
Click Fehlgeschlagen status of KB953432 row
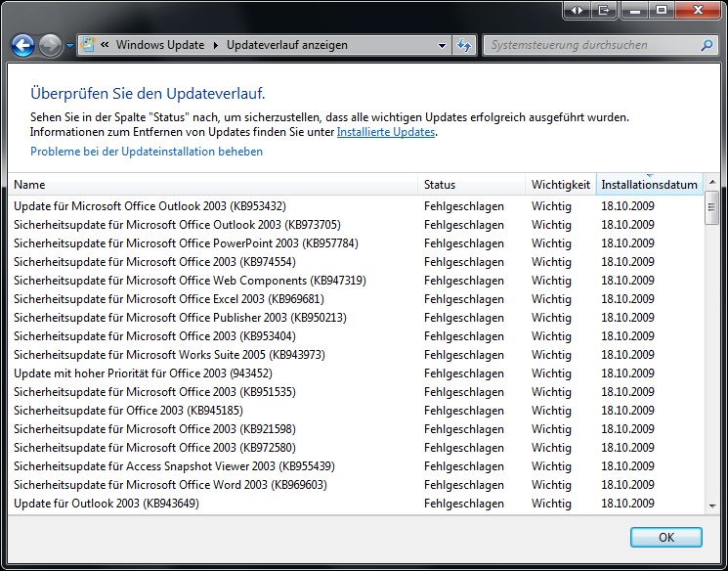pos(464,206)
